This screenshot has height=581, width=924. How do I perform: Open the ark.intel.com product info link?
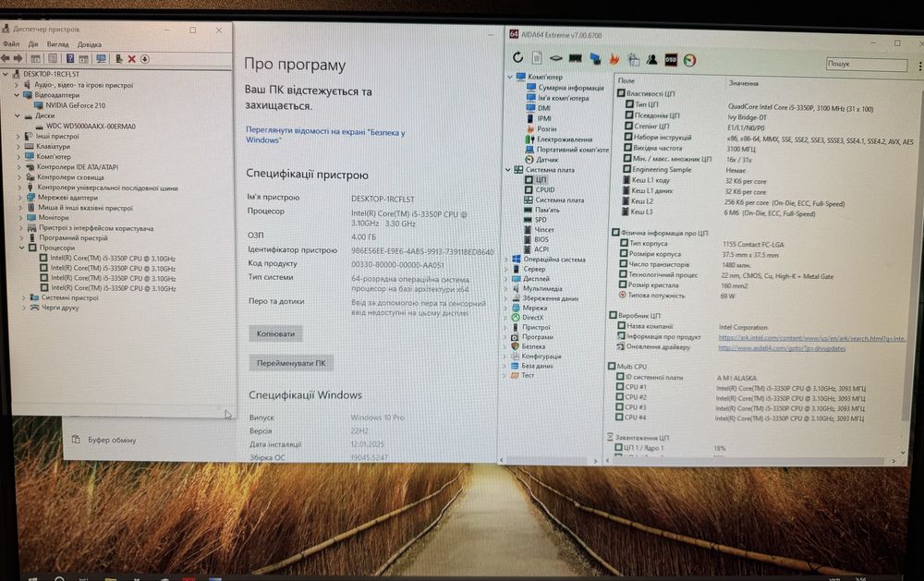tap(811, 338)
